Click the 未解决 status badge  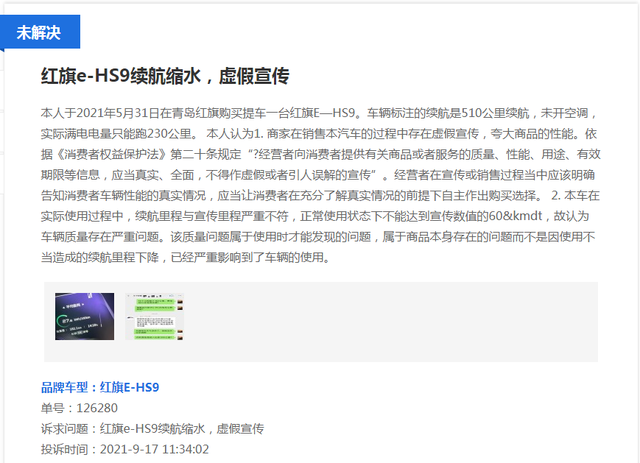[x=40, y=32]
